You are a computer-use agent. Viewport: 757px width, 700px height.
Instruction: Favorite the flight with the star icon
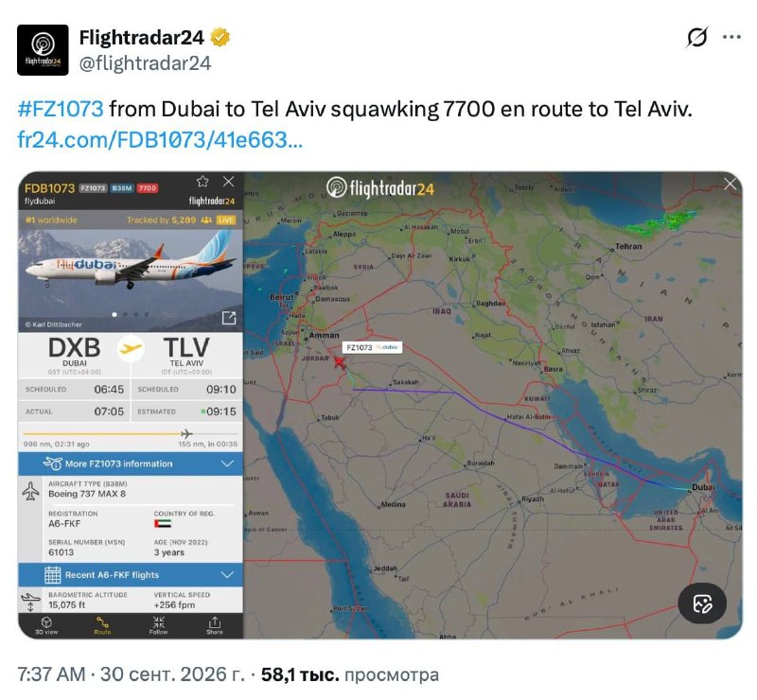pyautogui.click(x=202, y=182)
